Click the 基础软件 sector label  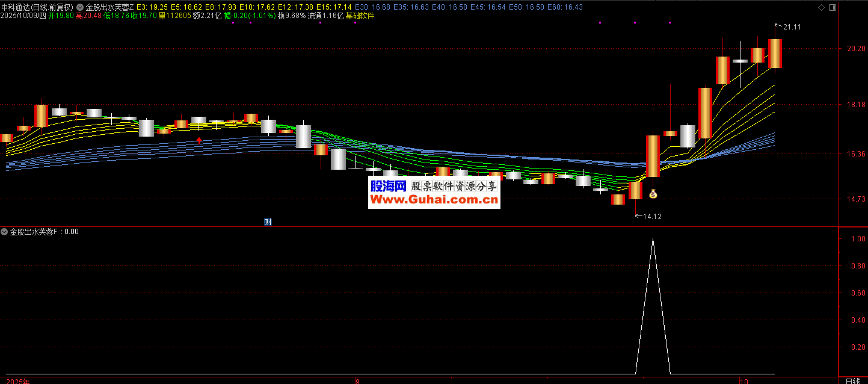click(x=360, y=16)
